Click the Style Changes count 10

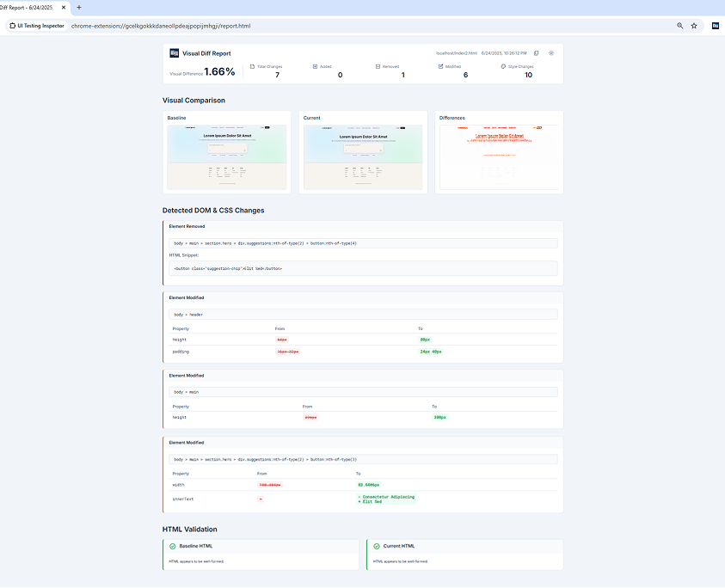point(529,75)
